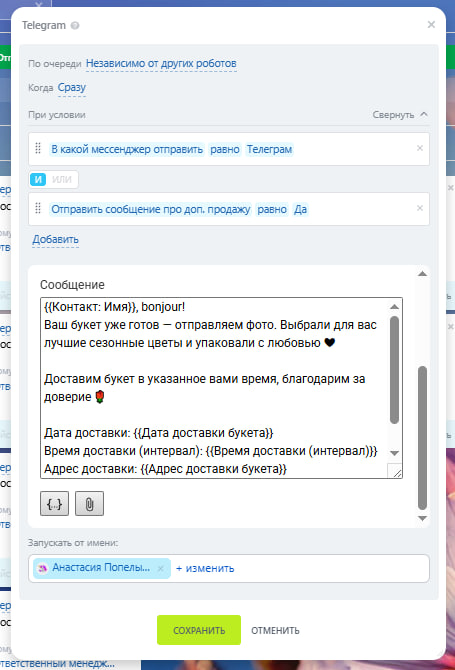This screenshot has height=670, width=455.
Task: Attach a file with the paperclip button
Action: (x=89, y=504)
